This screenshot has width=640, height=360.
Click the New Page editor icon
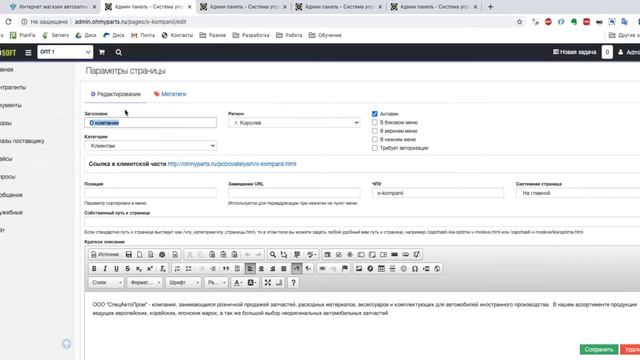click(140, 255)
